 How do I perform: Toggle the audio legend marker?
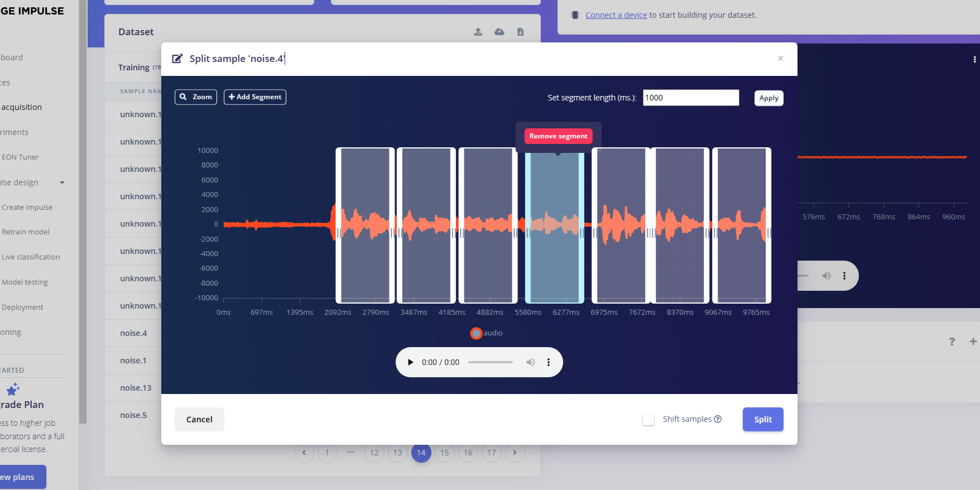(476, 333)
